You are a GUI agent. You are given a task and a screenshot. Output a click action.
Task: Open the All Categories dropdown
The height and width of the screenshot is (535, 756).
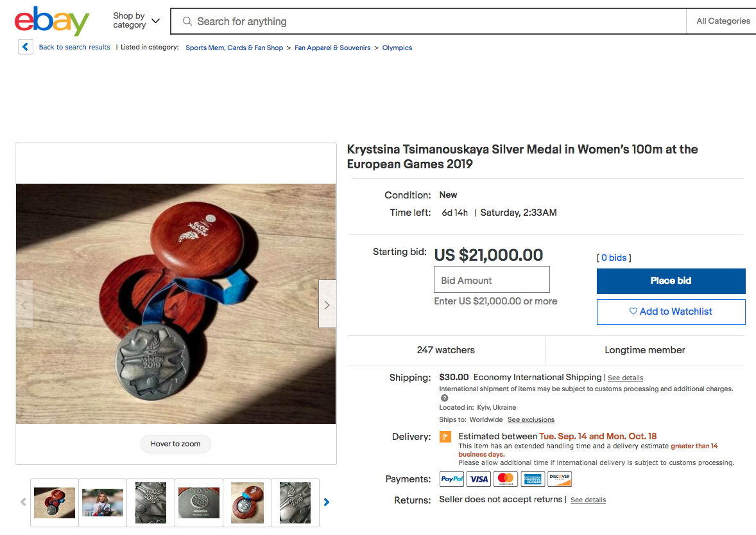click(722, 21)
